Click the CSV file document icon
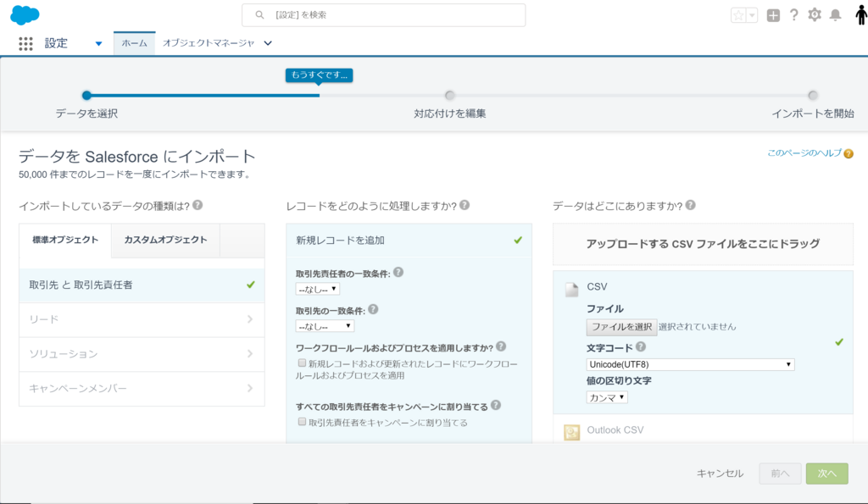Viewport: 868px width, 504px height. point(571,289)
